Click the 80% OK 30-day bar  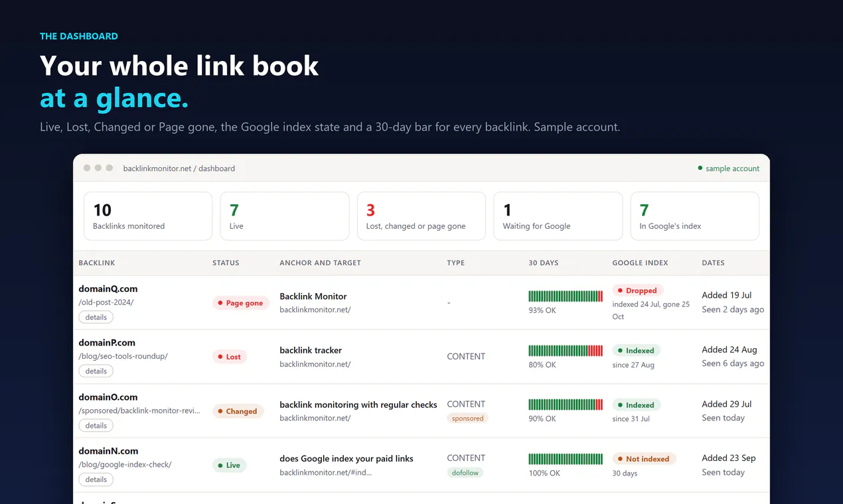point(566,350)
